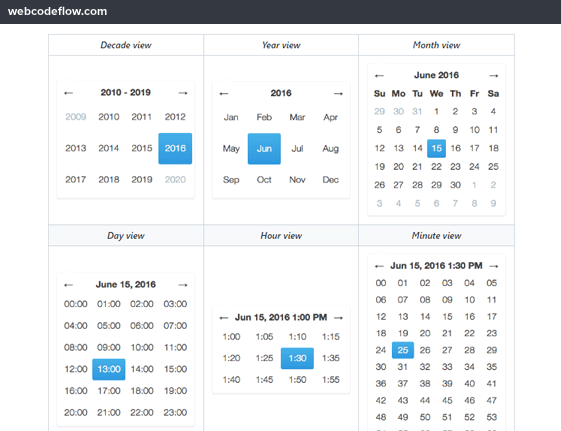Viewport: 561px width, 431px height.
Task: Choose the 1:45 time slot
Action: coord(264,380)
